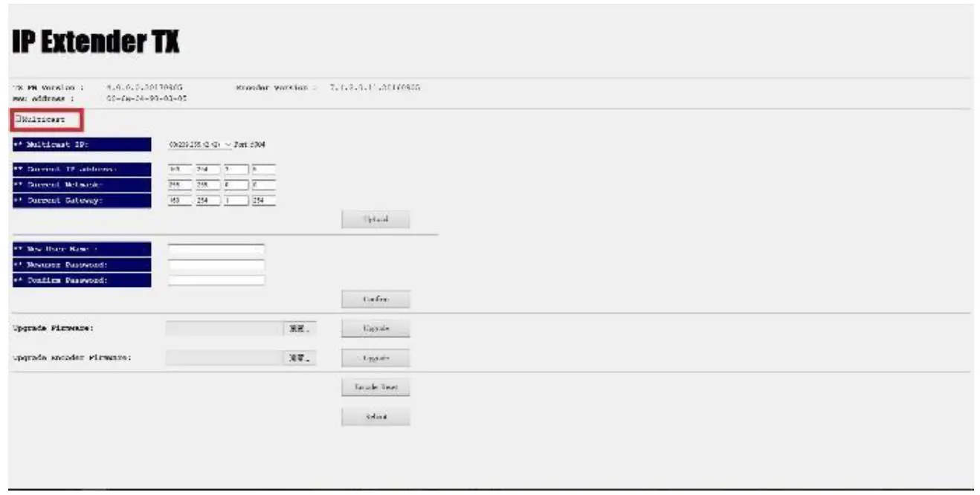Click the MAC address value text
The height and width of the screenshot is (495, 980).
146,97
